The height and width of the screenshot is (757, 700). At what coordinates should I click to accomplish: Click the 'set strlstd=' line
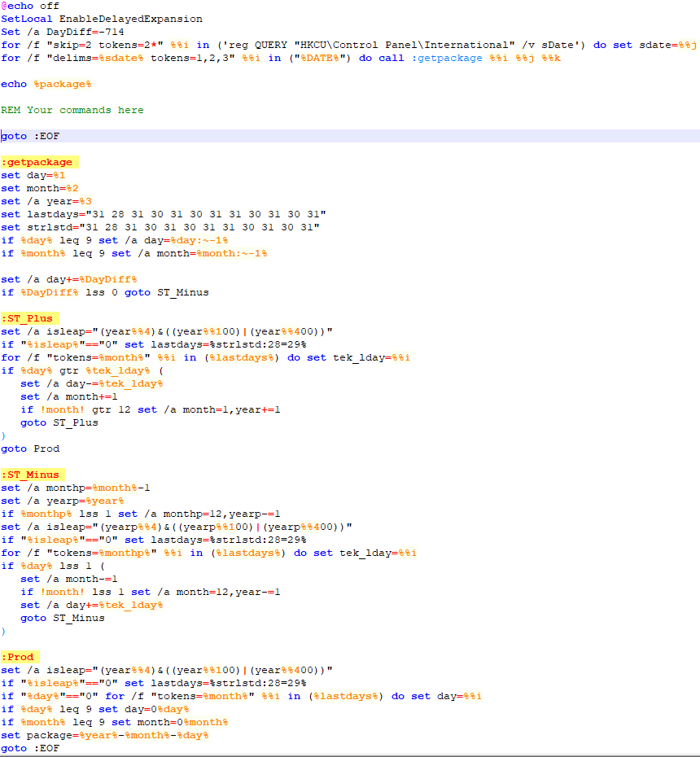tap(160, 227)
